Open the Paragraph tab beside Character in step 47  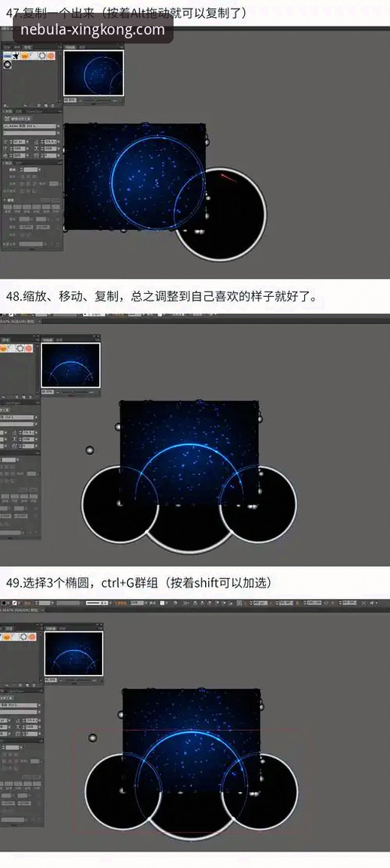click(18, 111)
